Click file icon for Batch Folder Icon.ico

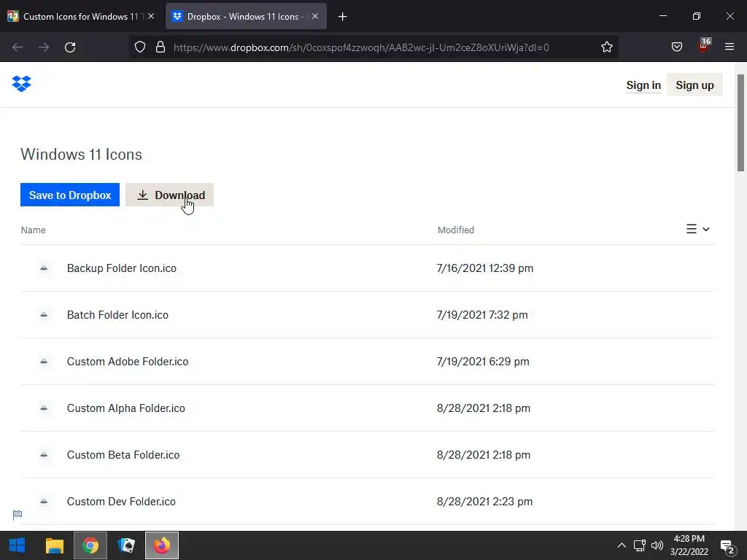click(x=44, y=315)
